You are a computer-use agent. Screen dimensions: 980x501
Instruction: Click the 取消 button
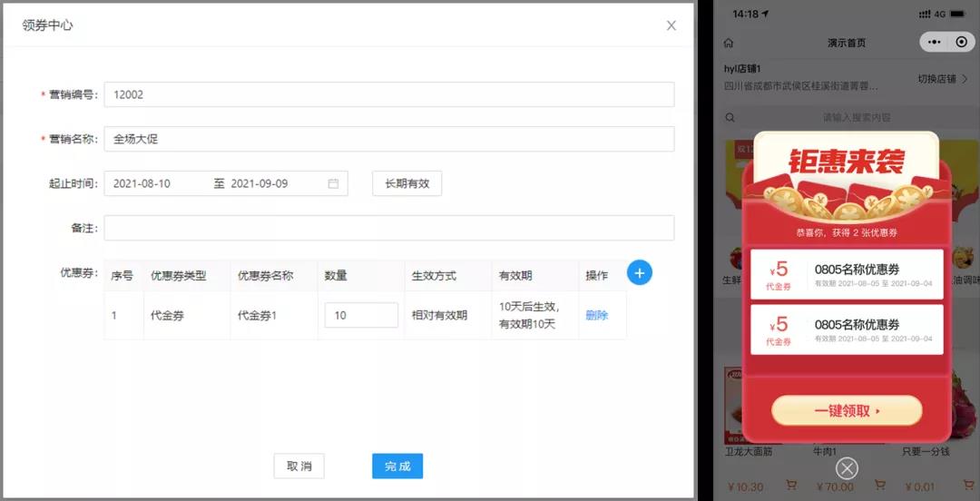tap(299, 466)
